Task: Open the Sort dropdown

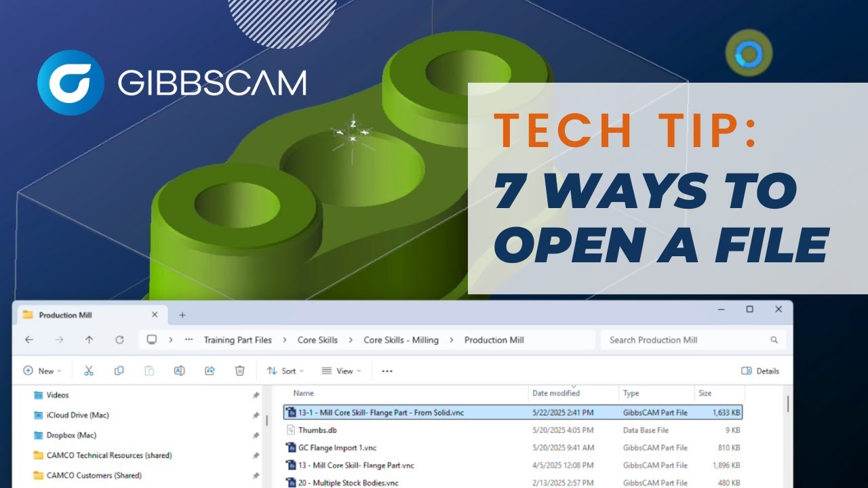Action: pos(285,371)
